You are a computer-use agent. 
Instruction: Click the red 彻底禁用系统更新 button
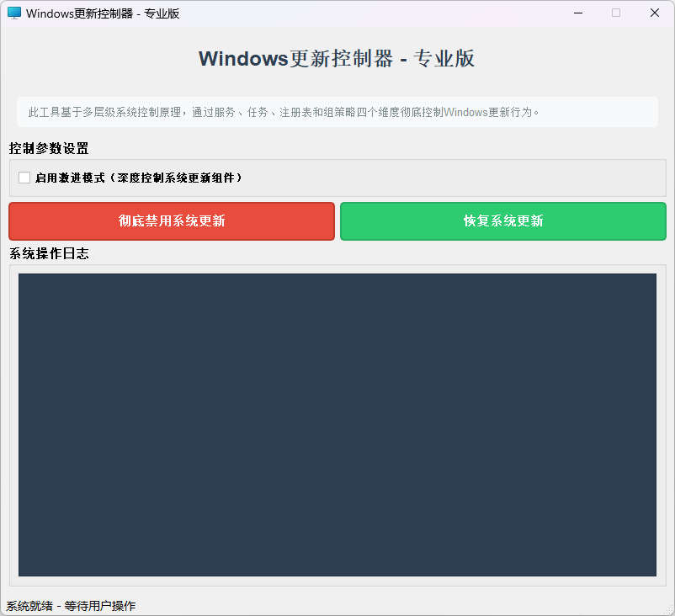pyautogui.click(x=172, y=221)
